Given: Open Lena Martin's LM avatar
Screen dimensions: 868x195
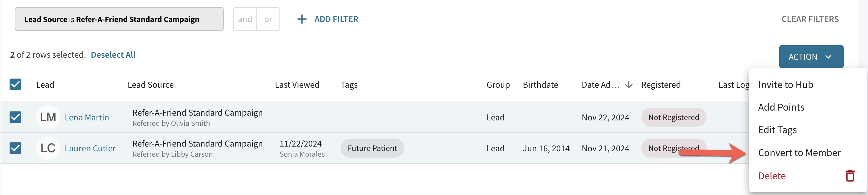Looking at the screenshot, I should (48, 117).
